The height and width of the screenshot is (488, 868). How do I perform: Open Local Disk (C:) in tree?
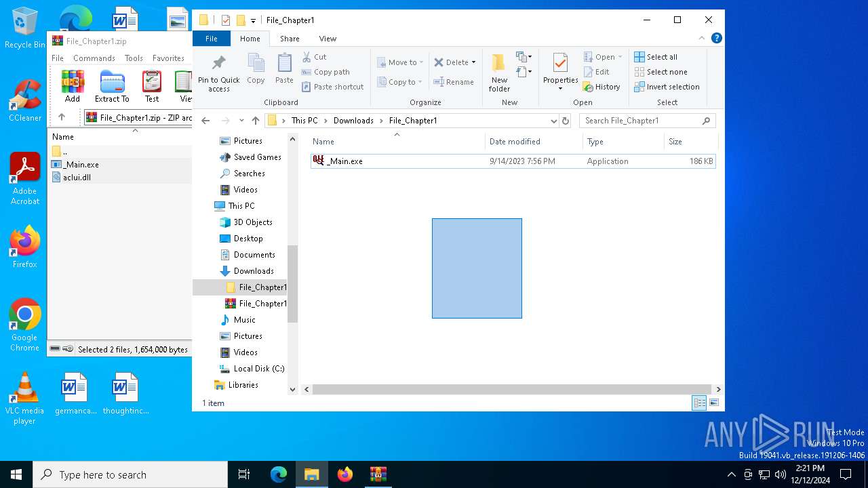click(258, 369)
